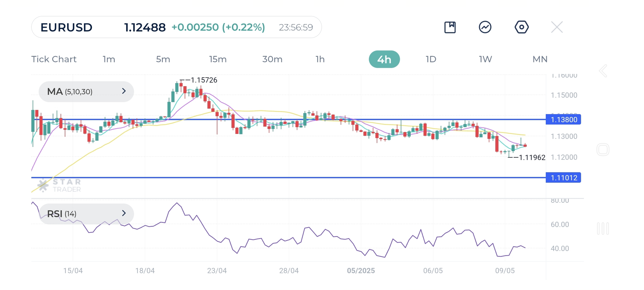The image size is (644, 290).
Task: Switch to the Tick Chart view
Action: point(54,59)
